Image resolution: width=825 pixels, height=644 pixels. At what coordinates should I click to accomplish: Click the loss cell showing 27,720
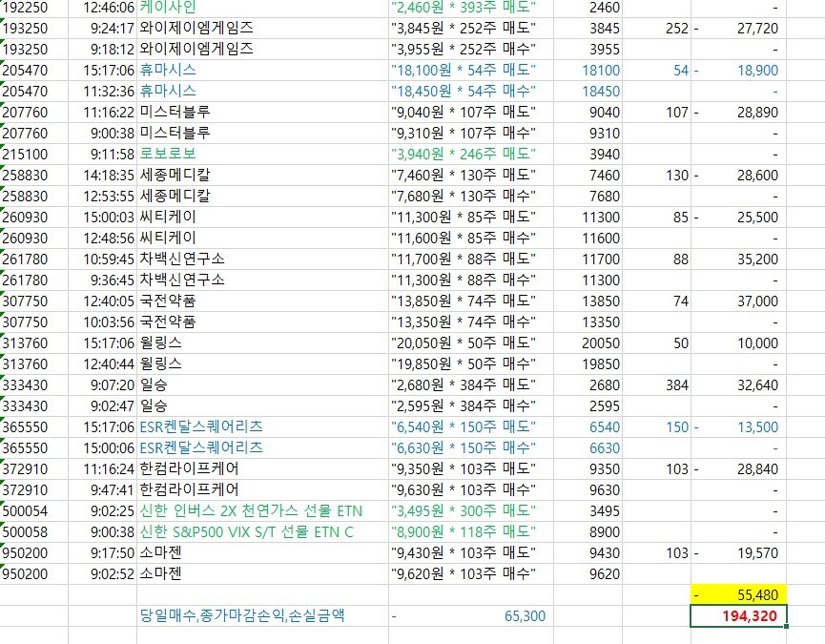[738, 28]
